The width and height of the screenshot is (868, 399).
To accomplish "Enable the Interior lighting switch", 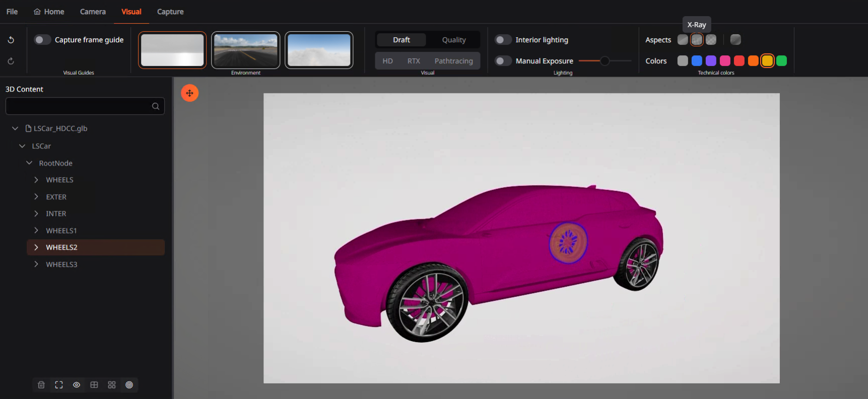I will pyautogui.click(x=503, y=40).
